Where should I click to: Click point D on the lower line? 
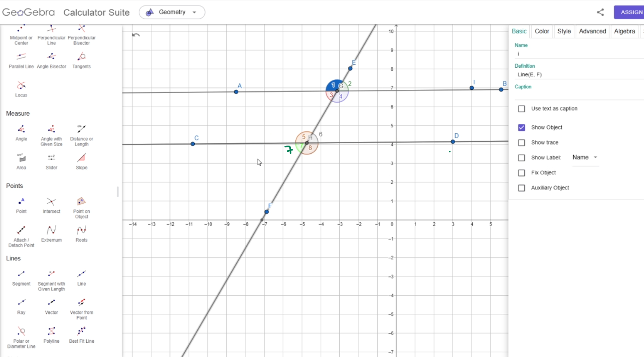tap(453, 142)
